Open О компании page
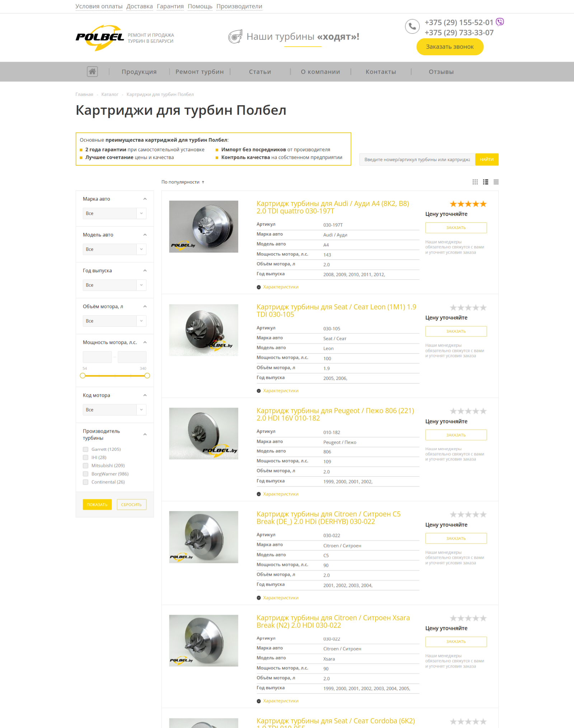The width and height of the screenshot is (574, 728). (x=320, y=71)
